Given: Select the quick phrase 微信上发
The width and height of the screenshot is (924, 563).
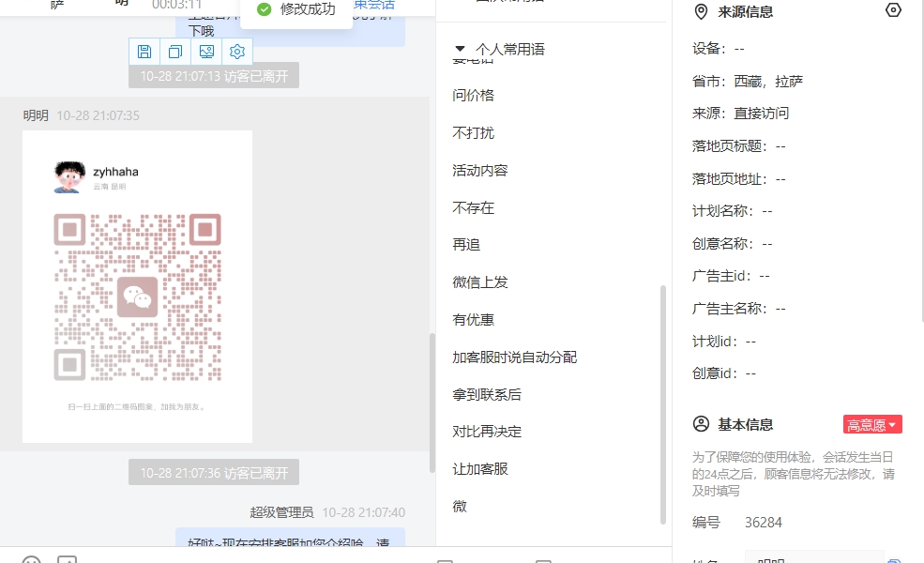Looking at the screenshot, I should 479,282.
